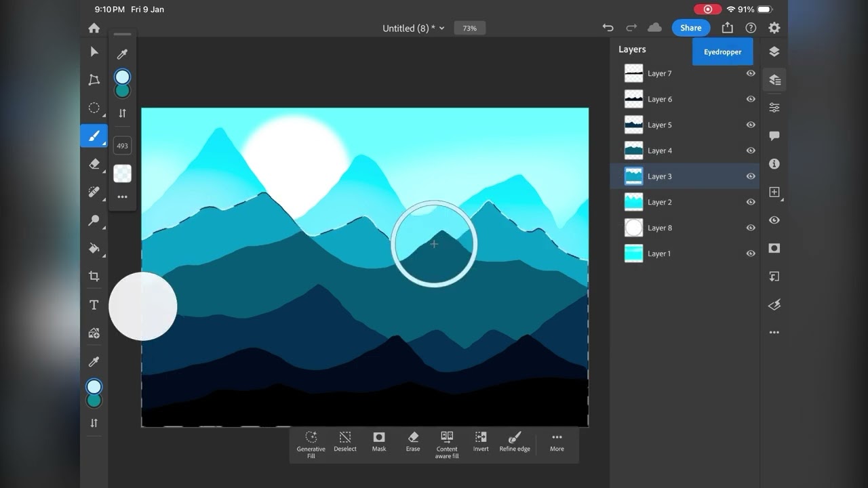Image resolution: width=868 pixels, height=488 pixels.
Task: Choose the Lasso selection tool
Action: (x=94, y=108)
